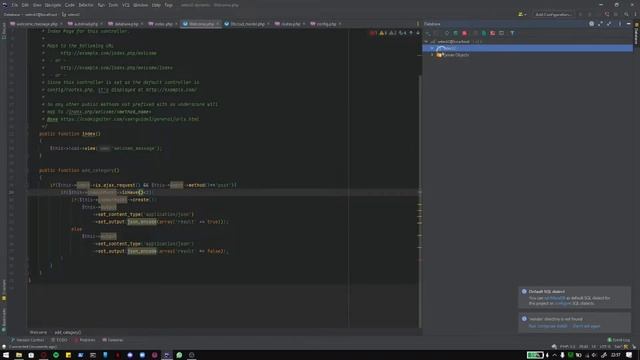Expand the Server Objects node
Viewport: 640px width, 360px height.
432,55
